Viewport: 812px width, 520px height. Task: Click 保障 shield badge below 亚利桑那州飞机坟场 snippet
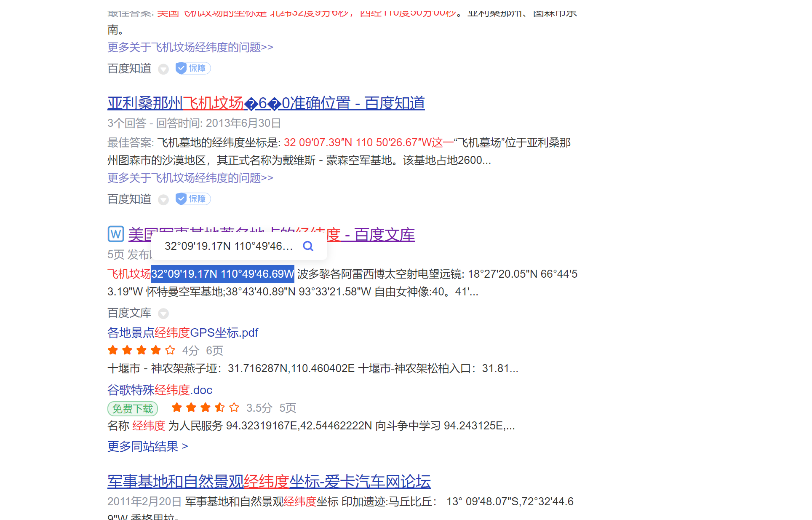click(193, 199)
